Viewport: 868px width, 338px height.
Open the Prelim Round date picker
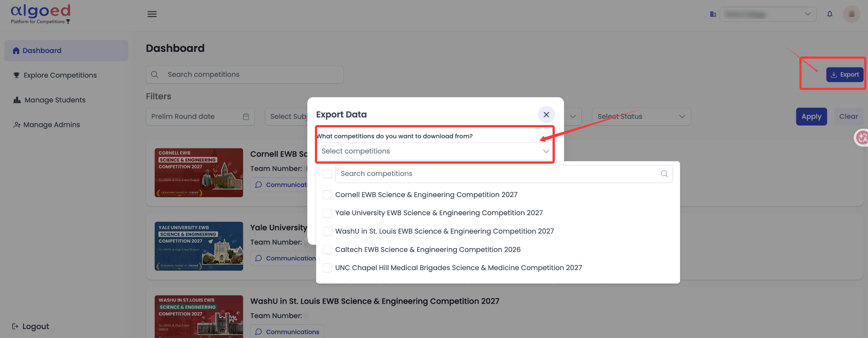click(200, 117)
